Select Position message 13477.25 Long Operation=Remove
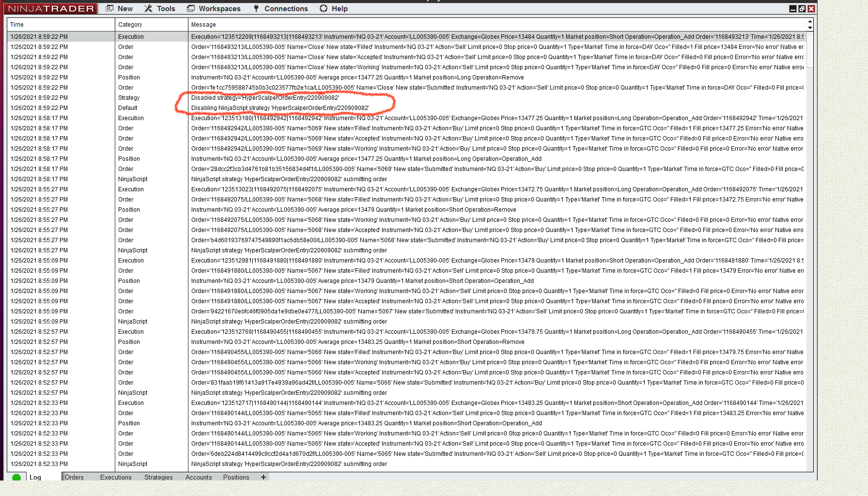The image size is (868, 496). click(x=357, y=77)
